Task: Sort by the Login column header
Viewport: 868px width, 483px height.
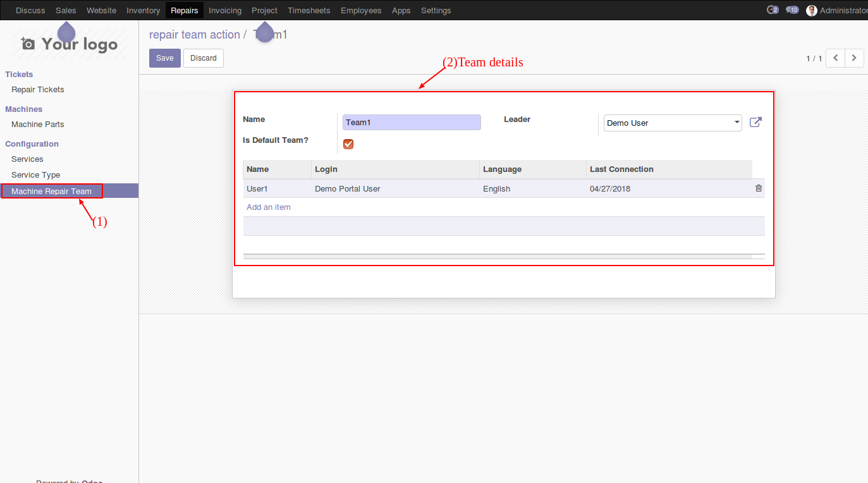Action: tap(395, 169)
